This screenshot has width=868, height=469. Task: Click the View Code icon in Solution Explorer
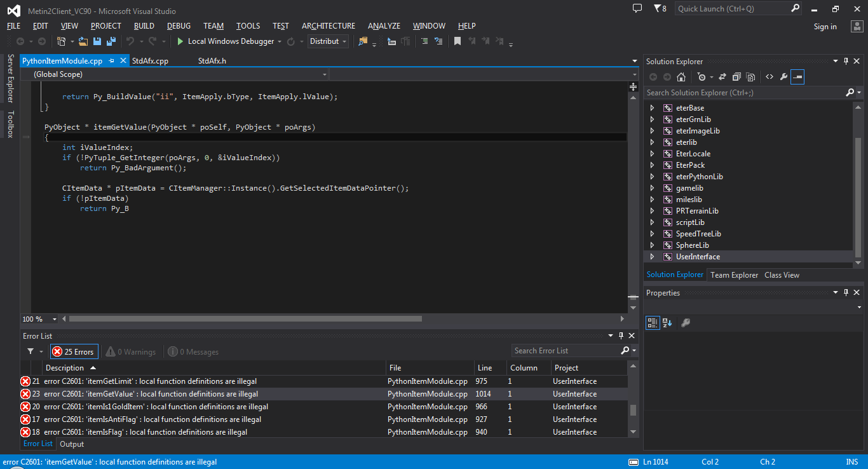click(770, 77)
